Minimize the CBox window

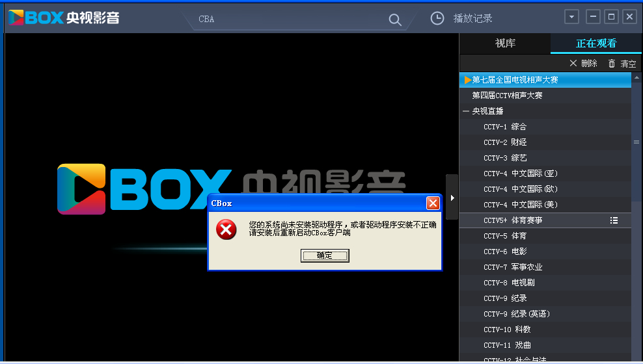point(593,17)
